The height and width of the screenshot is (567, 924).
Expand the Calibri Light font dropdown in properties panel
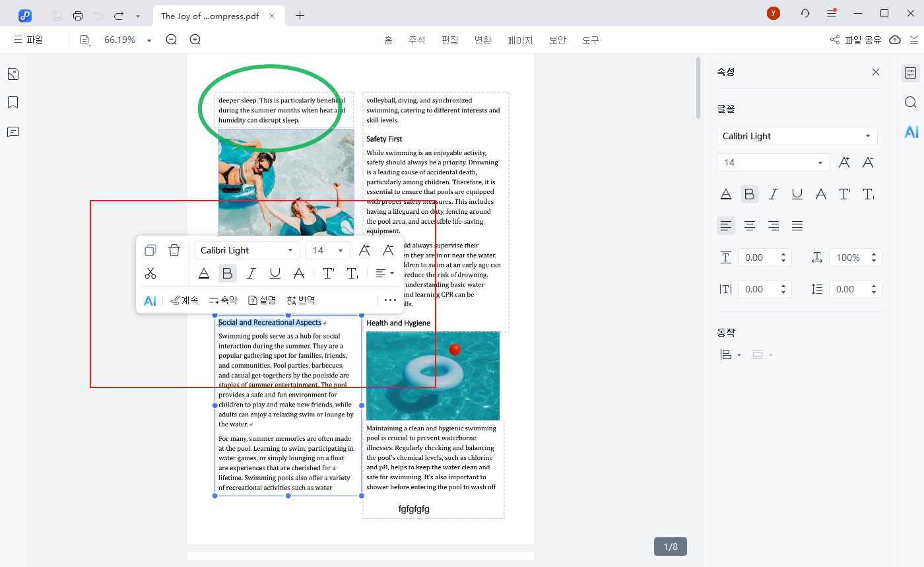coord(797,136)
